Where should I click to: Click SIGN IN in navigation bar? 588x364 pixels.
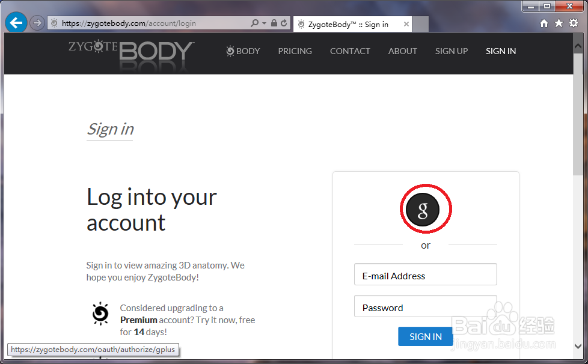pyautogui.click(x=501, y=51)
